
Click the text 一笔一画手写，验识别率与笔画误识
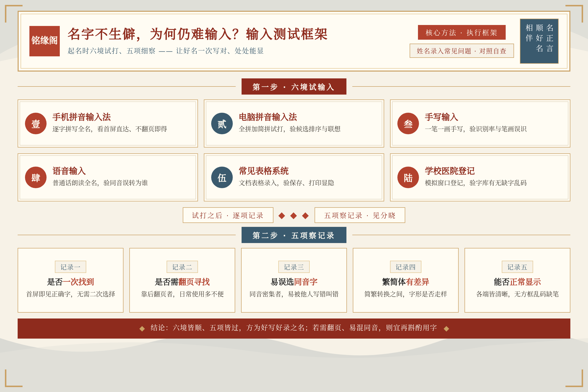click(476, 129)
